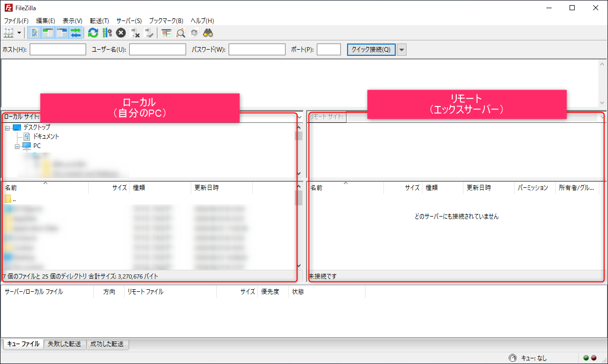Screen dimensions: 608x364
Task: Click the キュー: なし status text
Action: tap(534, 358)
